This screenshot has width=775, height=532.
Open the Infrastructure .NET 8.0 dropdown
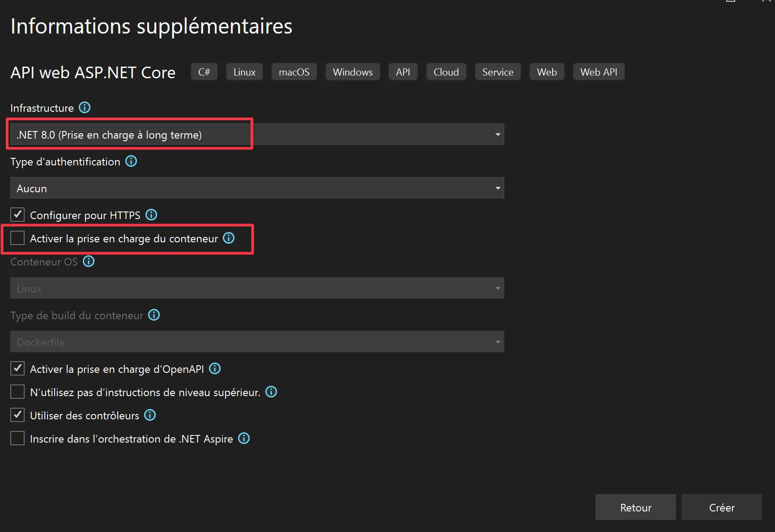pyautogui.click(x=257, y=135)
